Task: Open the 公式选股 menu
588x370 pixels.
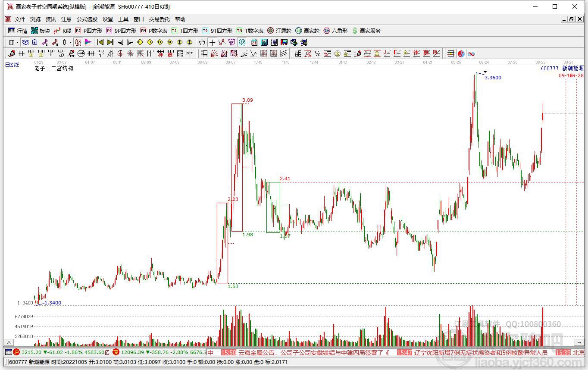Action: coord(87,19)
